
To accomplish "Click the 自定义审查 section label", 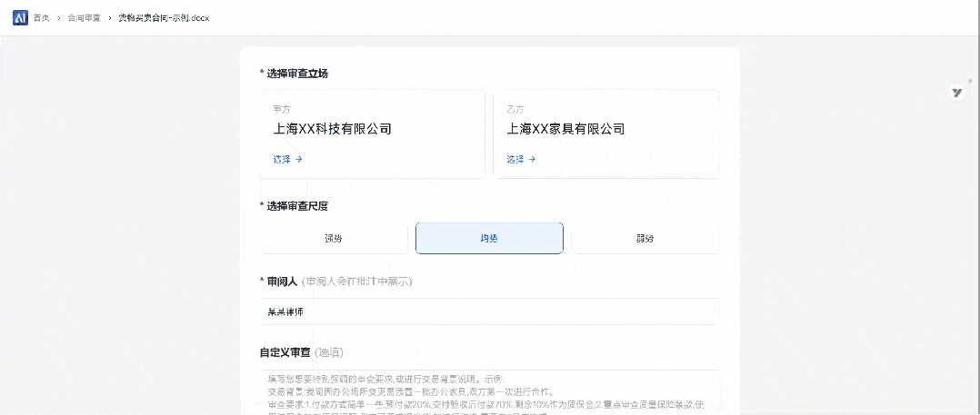I will coord(285,352).
